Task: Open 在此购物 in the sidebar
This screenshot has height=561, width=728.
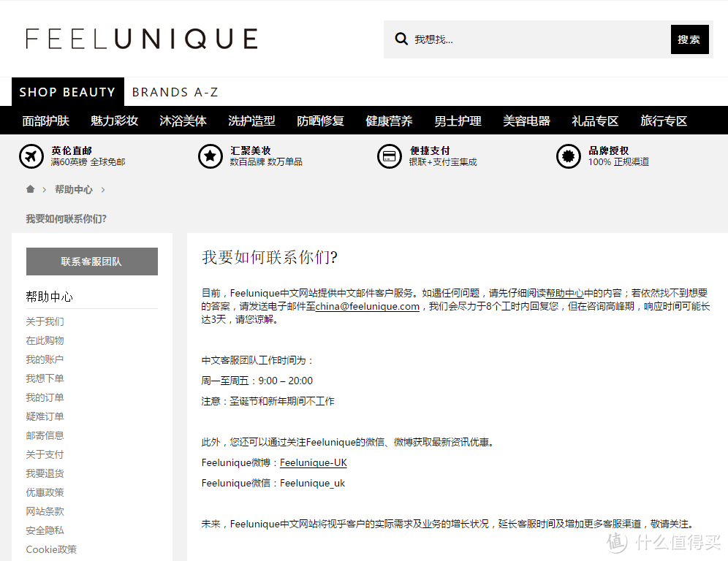Action: pyautogui.click(x=45, y=340)
